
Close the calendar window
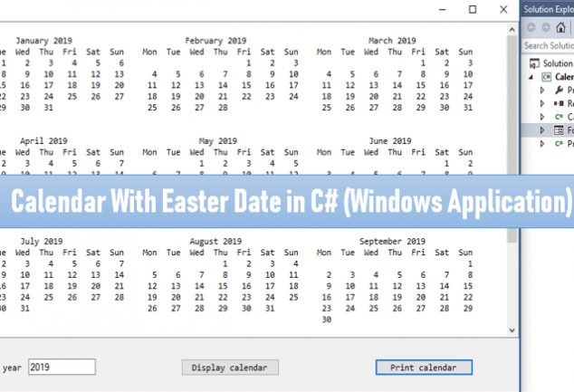coord(503,10)
